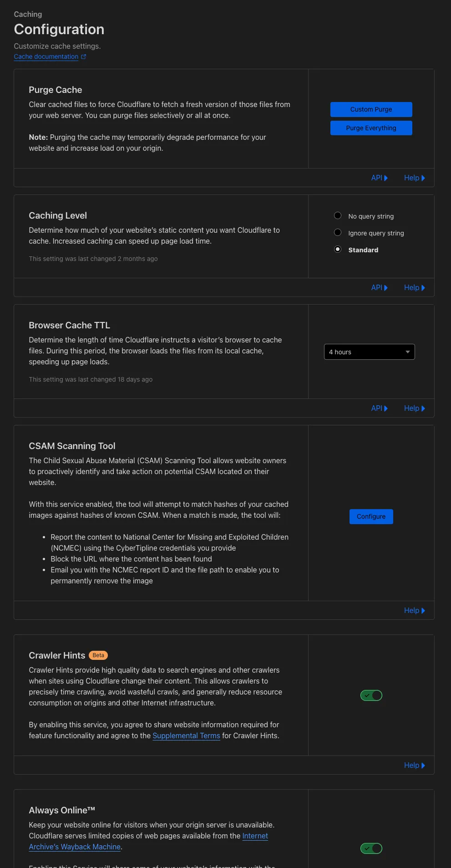Image resolution: width=451 pixels, height=868 pixels.
Task: Open the Browser Cache TTL dropdown
Action: tap(369, 352)
